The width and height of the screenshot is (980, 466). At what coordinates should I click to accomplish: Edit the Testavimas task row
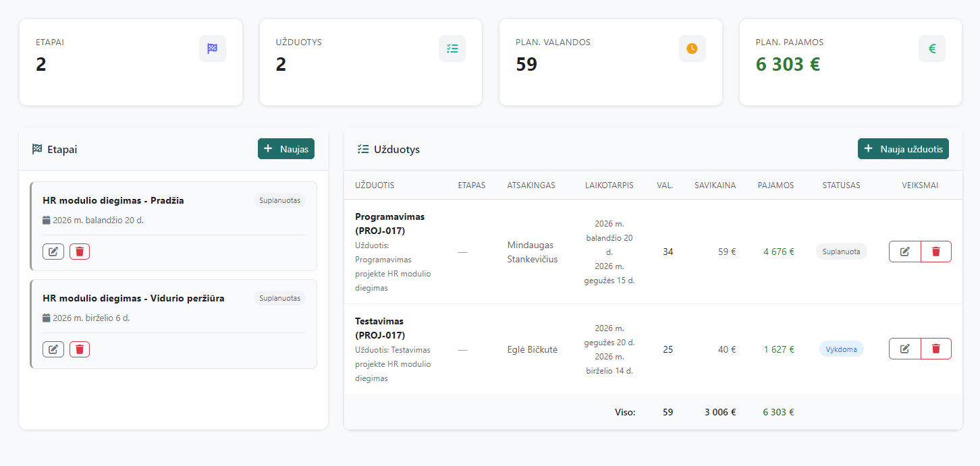pyautogui.click(x=905, y=349)
